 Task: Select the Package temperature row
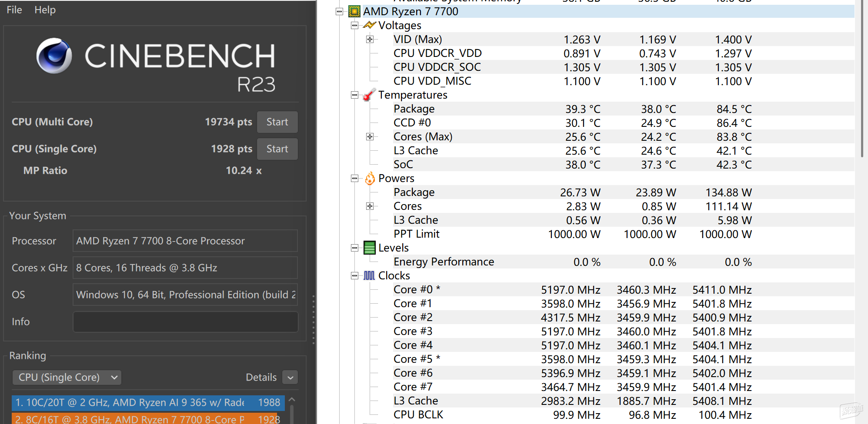623,109
